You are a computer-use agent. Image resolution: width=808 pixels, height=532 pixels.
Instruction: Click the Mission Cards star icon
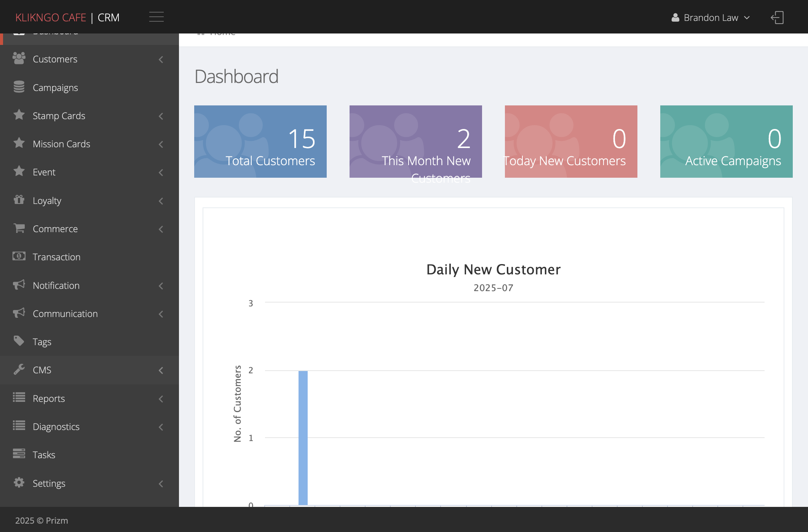pyautogui.click(x=19, y=143)
